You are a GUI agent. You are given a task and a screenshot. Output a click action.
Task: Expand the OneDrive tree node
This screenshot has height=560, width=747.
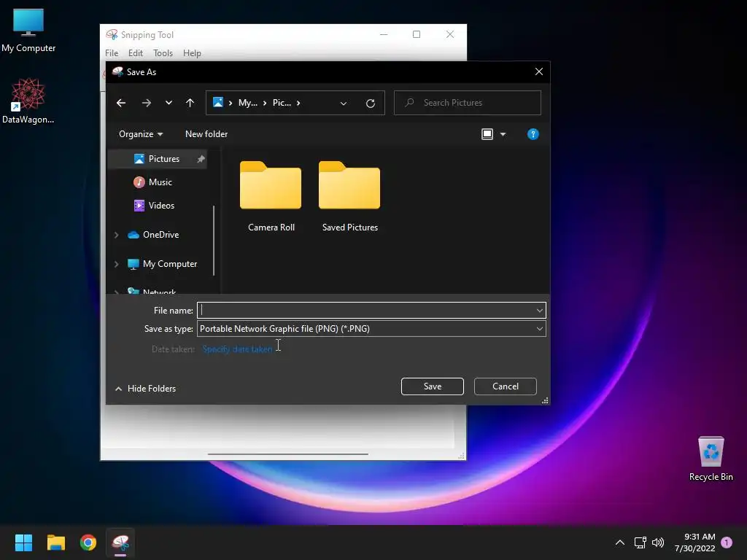[x=116, y=235]
